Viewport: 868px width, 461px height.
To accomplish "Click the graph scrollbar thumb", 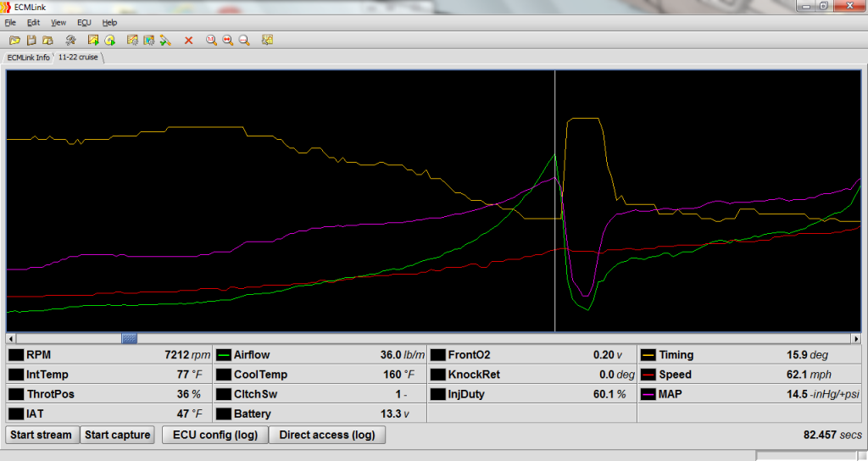I will click(x=130, y=338).
